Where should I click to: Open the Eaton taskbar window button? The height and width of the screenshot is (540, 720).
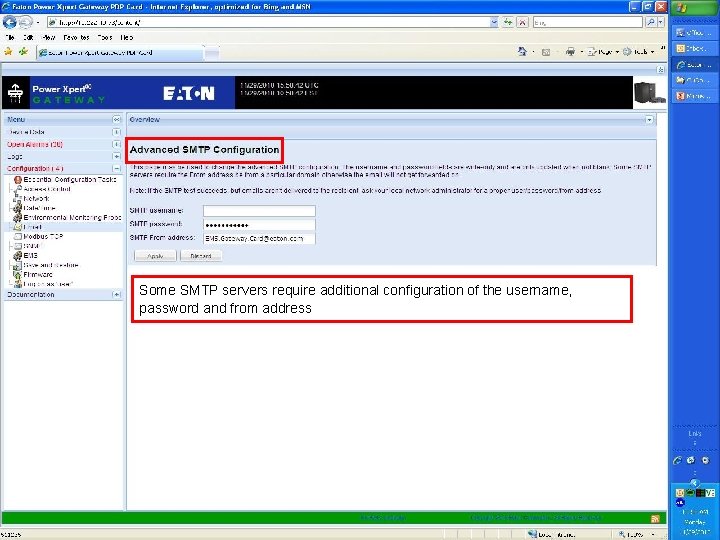pos(694,65)
